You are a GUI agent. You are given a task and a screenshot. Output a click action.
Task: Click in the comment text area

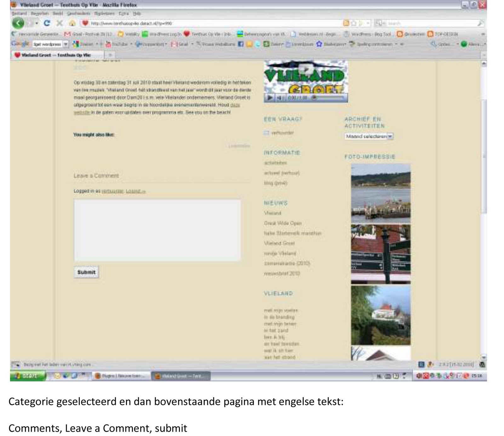pyautogui.click(x=157, y=230)
